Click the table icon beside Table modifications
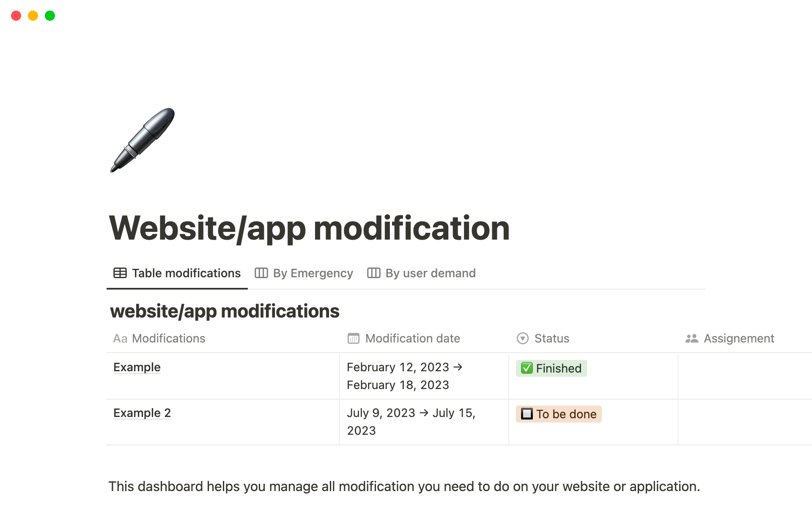Viewport: 812px width, 508px height. tap(120, 273)
